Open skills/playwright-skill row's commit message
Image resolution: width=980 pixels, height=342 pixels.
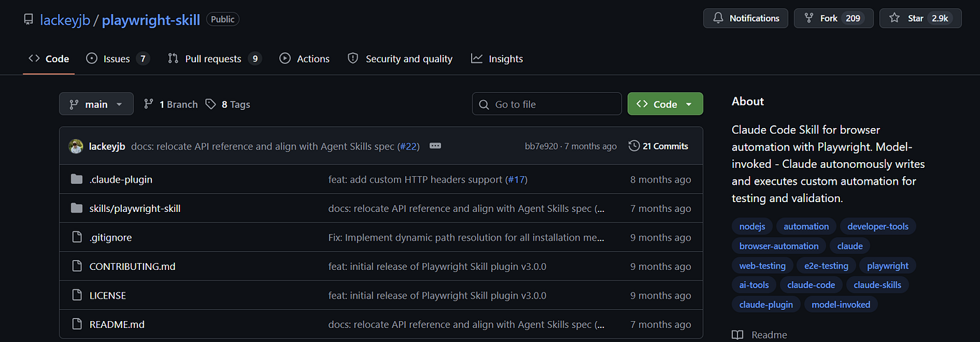[466, 208]
